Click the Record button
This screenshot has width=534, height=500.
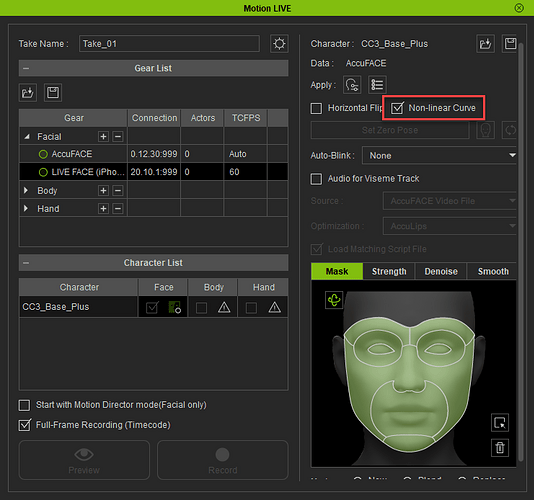(x=223, y=460)
